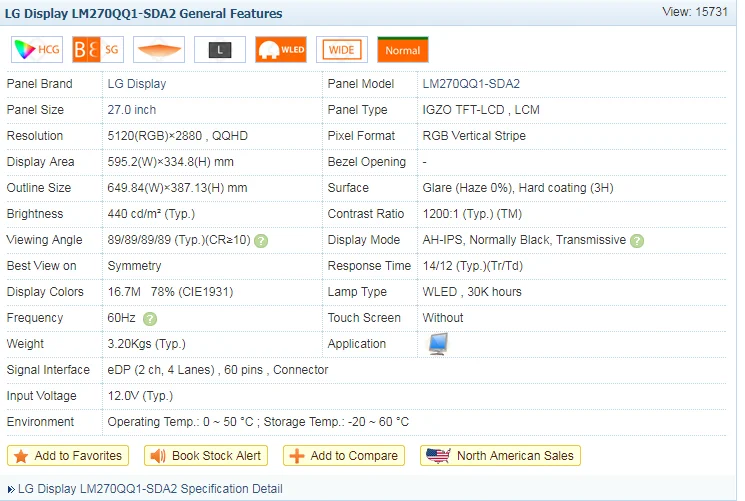Click the 89/89/89/89 (Typ.)(CR≥10) viewing angle value
The width and height of the screenshot is (745, 501).
pyautogui.click(x=179, y=240)
